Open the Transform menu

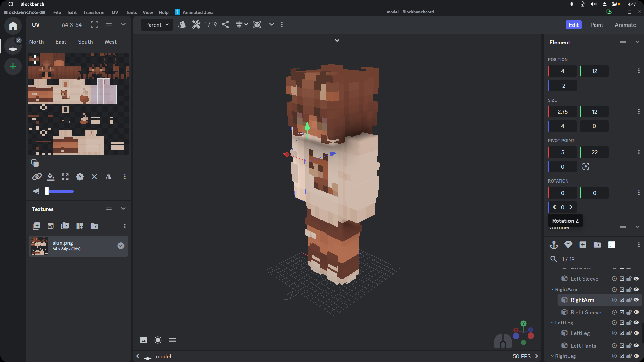pos(94,12)
